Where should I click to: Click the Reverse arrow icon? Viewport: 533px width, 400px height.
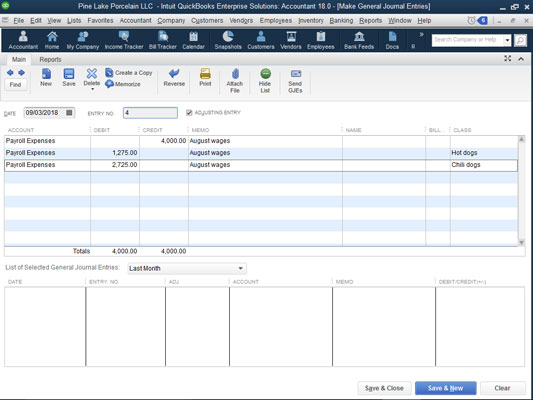[x=174, y=73]
